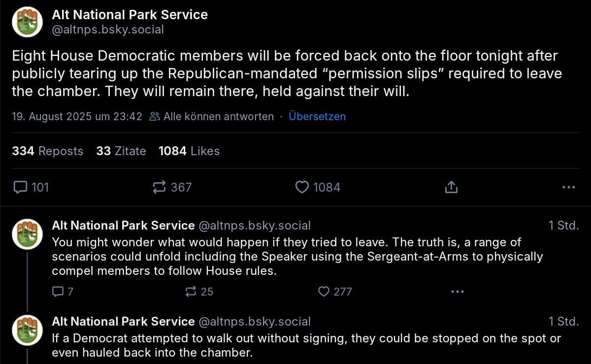Click the Übersetzen translate link

[x=317, y=117]
